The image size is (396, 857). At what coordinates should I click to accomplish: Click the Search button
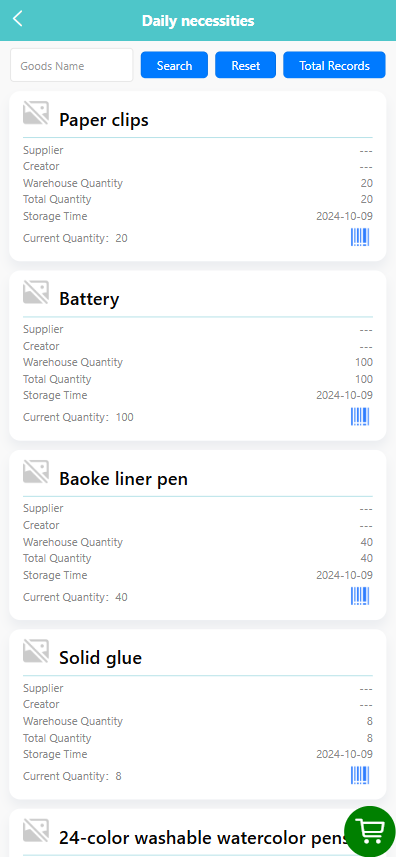click(174, 65)
